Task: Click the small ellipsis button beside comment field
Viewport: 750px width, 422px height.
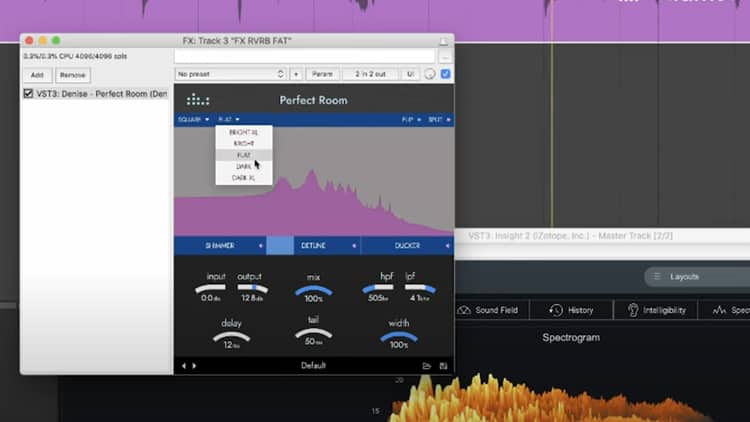Action: [x=445, y=57]
